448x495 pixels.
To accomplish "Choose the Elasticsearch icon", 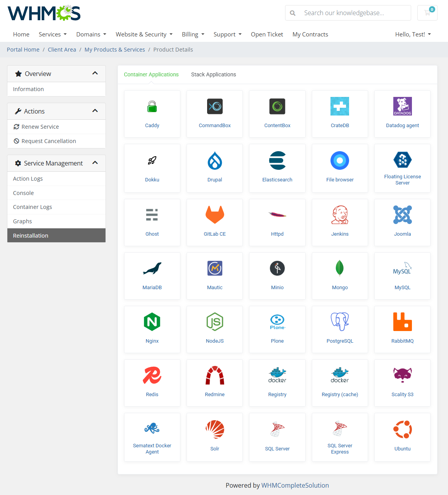I will [277, 160].
